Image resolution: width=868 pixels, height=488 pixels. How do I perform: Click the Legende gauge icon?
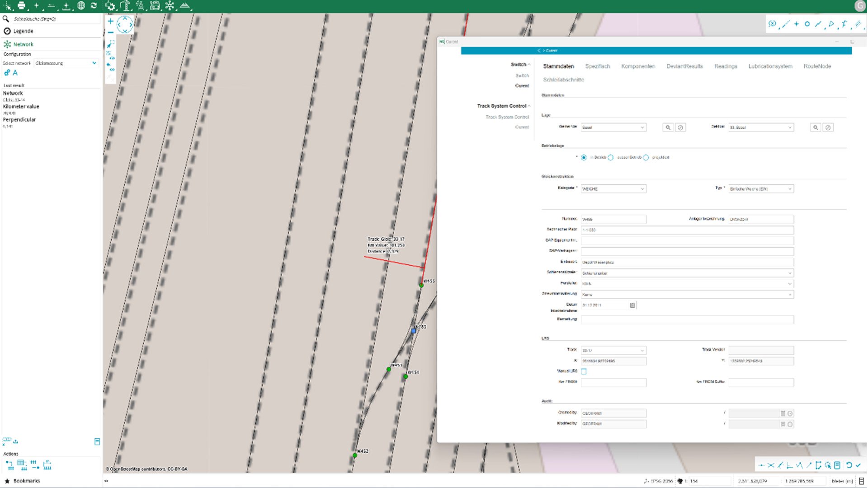coord(7,31)
